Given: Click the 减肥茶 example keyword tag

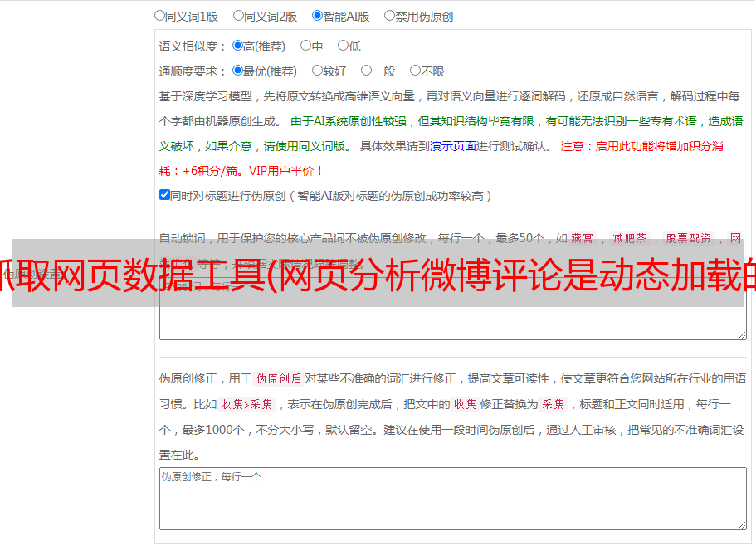Looking at the screenshot, I should pyautogui.click(x=629, y=238).
